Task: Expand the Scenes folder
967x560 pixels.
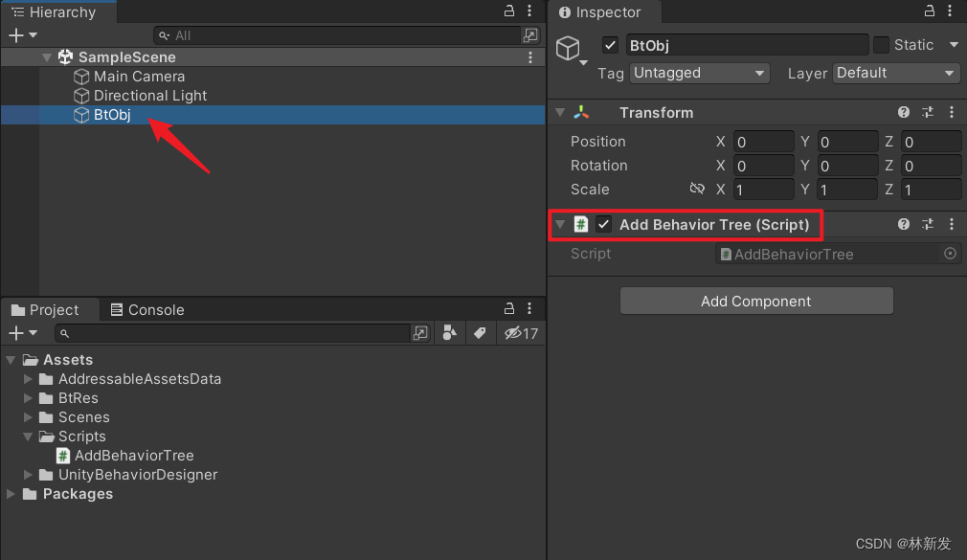Action: 28,417
